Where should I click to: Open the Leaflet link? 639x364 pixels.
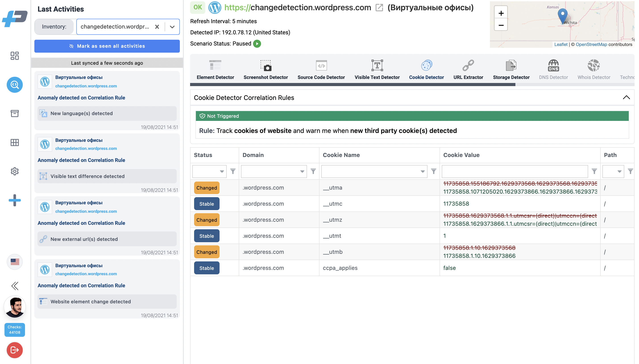tap(561, 44)
